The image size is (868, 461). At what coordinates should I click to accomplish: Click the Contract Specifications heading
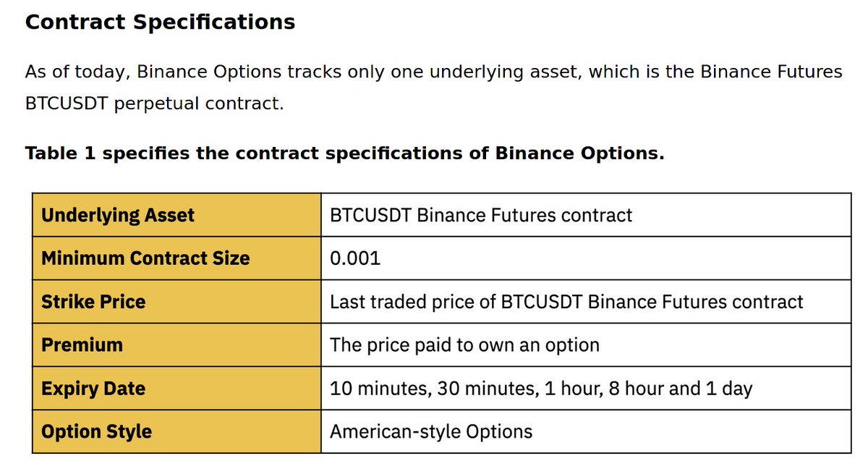(160, 22)
